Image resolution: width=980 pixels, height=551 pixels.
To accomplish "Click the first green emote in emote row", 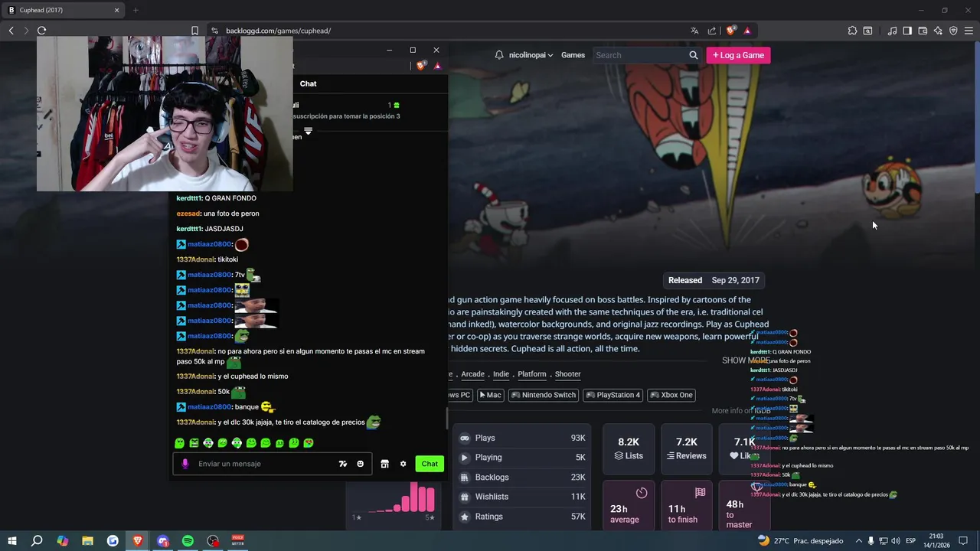I will [x=180, y=443].
